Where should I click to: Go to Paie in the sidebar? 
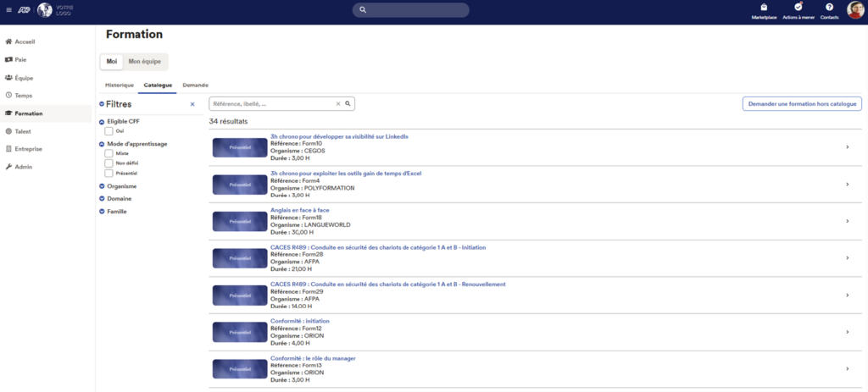pyautogui.click(x=21, y=59)
